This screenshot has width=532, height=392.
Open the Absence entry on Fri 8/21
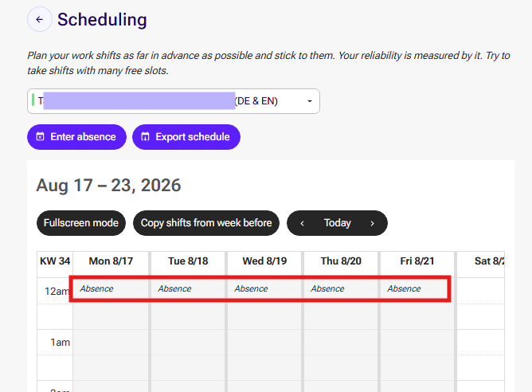pos(417,288)
